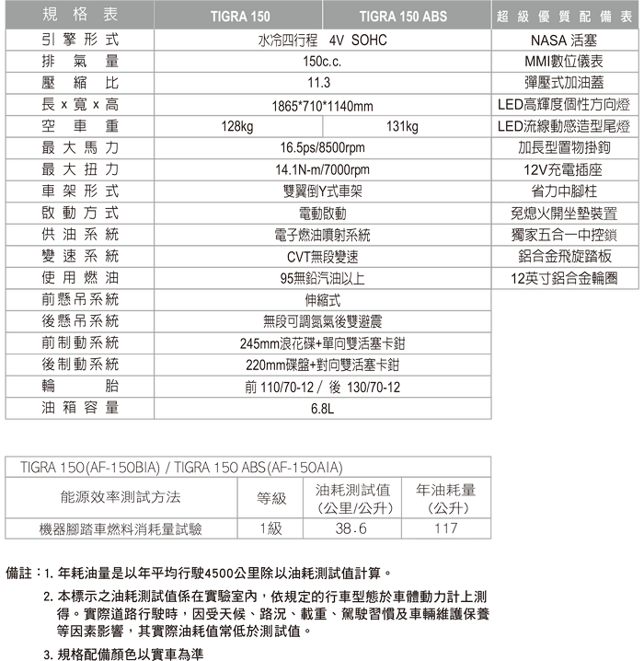Click the 油箱容量 row label

(80, 408)
